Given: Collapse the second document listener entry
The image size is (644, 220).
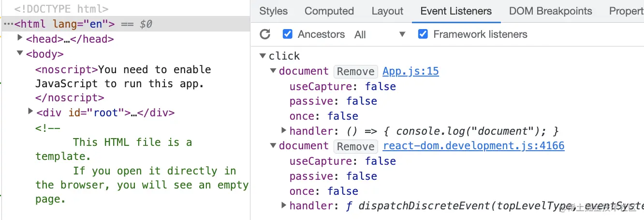Looking at the screenshot, I should pyautogui.click(x=273, y=146).
